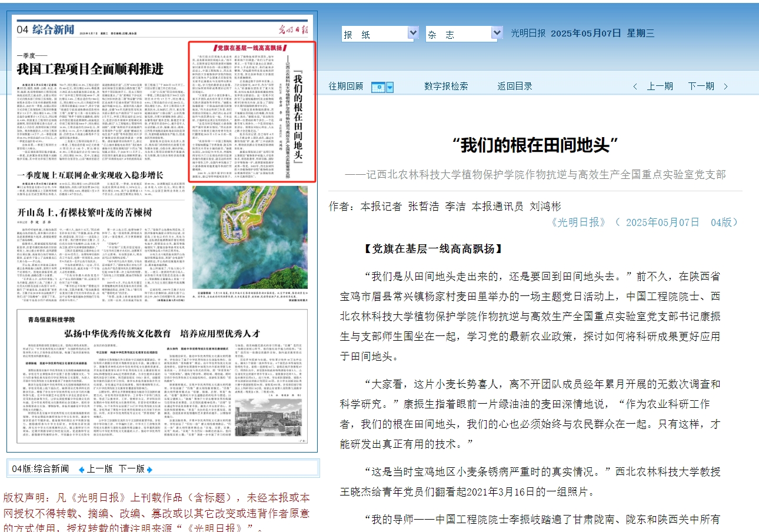Image resolution: width=759 pixels, height=532 pixels.
Task: Open the calendar icon beside 往期回顾
Action: (378, 87)
